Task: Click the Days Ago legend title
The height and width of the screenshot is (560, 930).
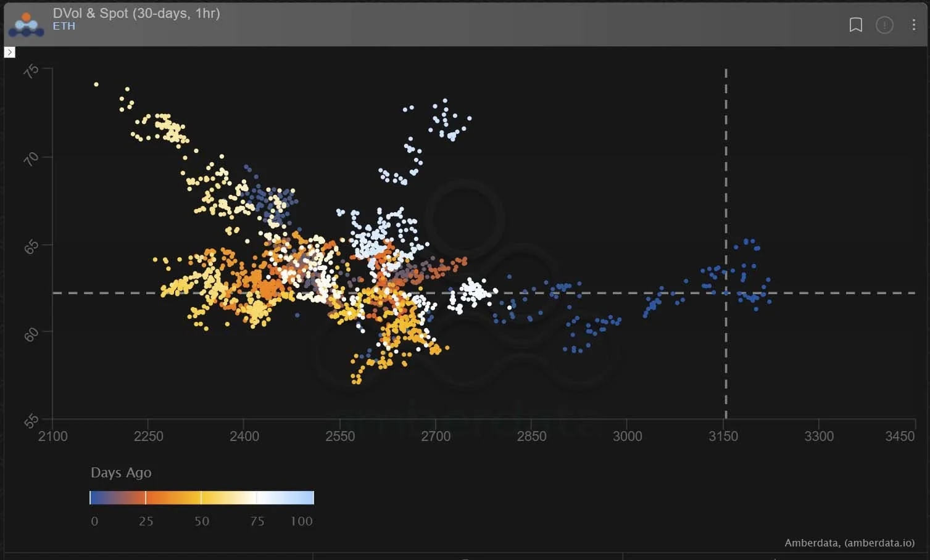Action: [x=121, y=472]
